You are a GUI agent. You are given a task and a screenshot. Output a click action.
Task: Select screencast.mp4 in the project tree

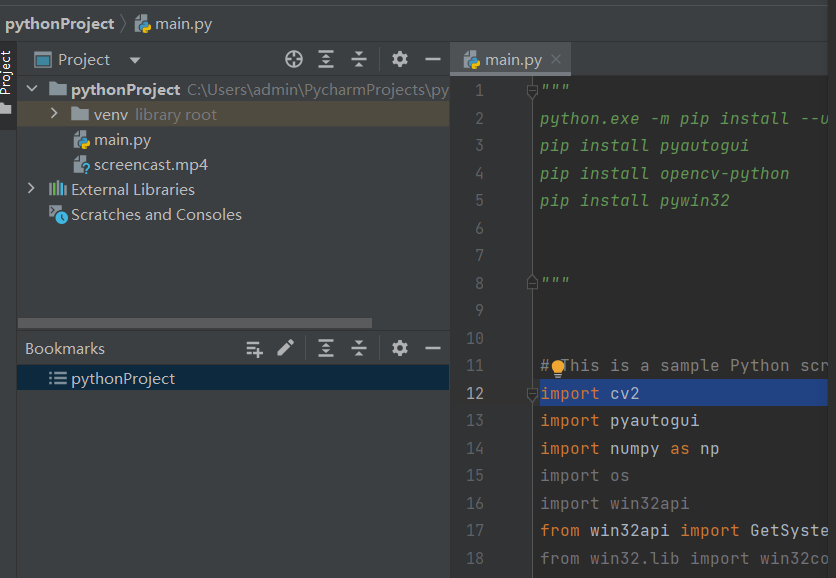[x=151, y=165]
